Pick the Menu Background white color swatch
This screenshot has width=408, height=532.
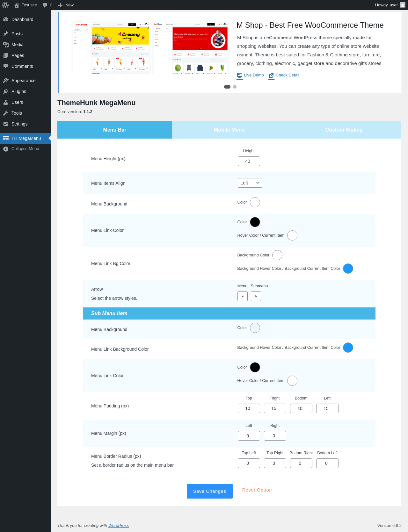[x=255, y=202]
